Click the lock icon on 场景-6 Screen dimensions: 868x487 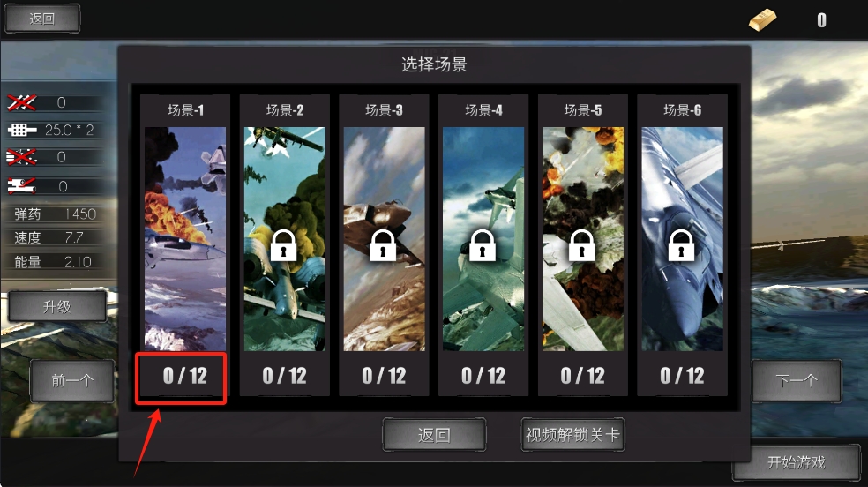tap(682, 245)
